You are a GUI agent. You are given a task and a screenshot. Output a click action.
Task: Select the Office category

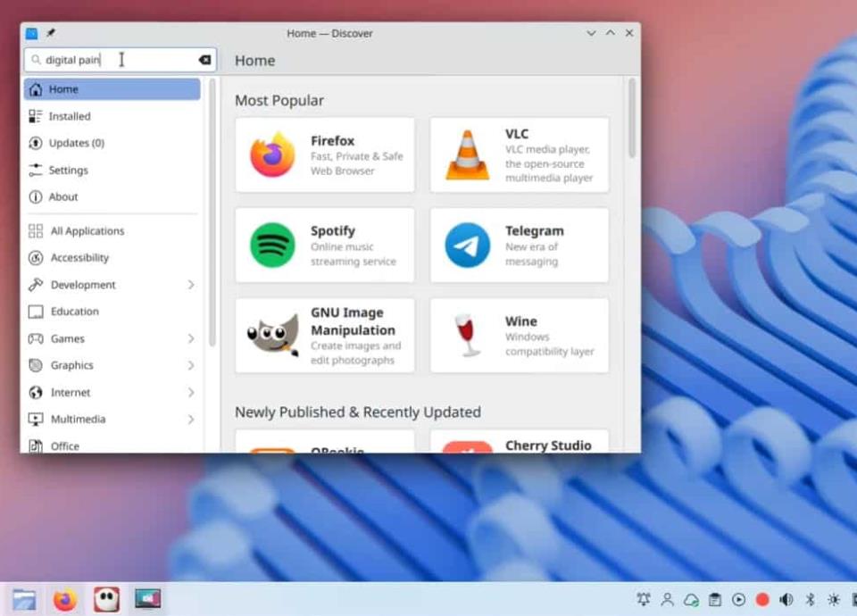[112, 445]
